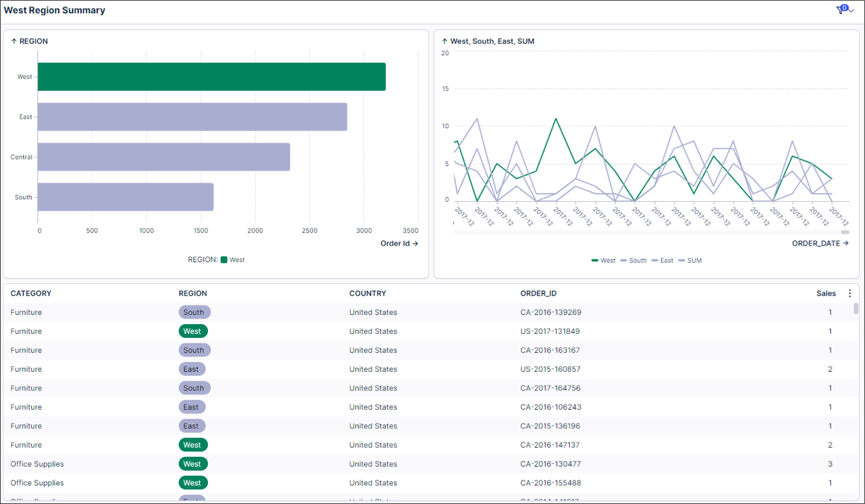865x504 pixels.
Task: Click the East tag for order CA-2015-136196
Action: click(x=192, y=426)
